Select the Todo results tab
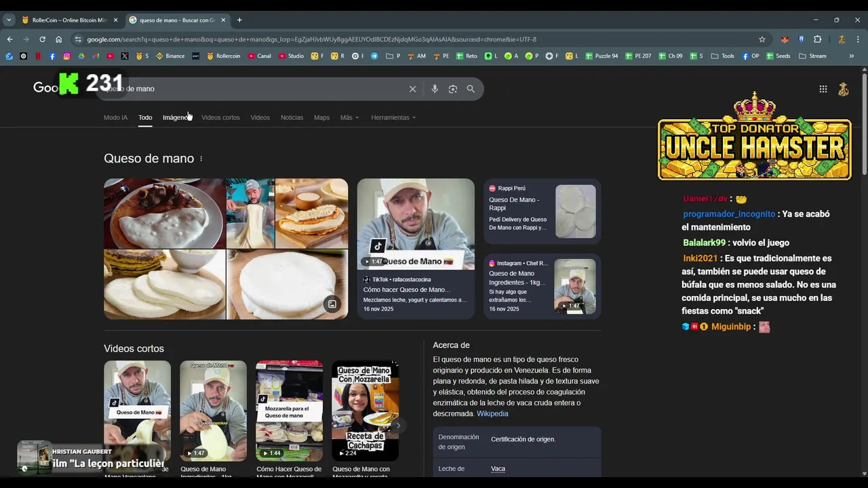Viewport: 868px width, 488px height. tap(145, 117)
